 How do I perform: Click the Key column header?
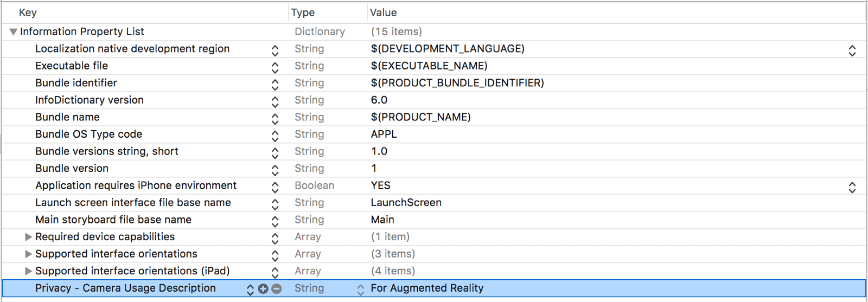(x=28, y=12)
